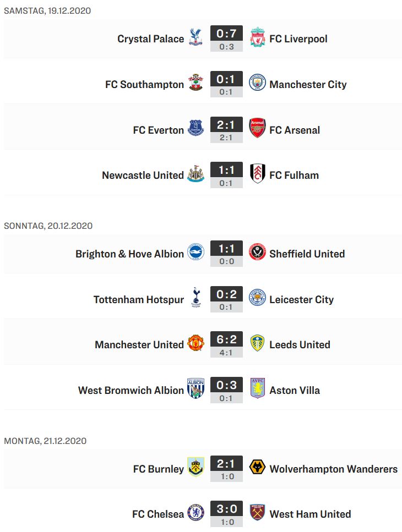Open the 3:0 Chelsea match score
The image size is (402, 532).
(226, 514)
